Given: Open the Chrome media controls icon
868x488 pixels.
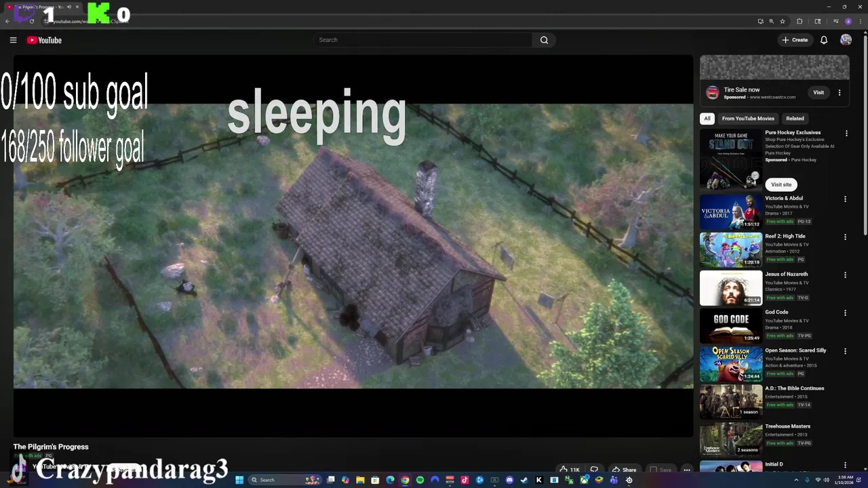Looking at the screenshot, I should pos(835,21).
